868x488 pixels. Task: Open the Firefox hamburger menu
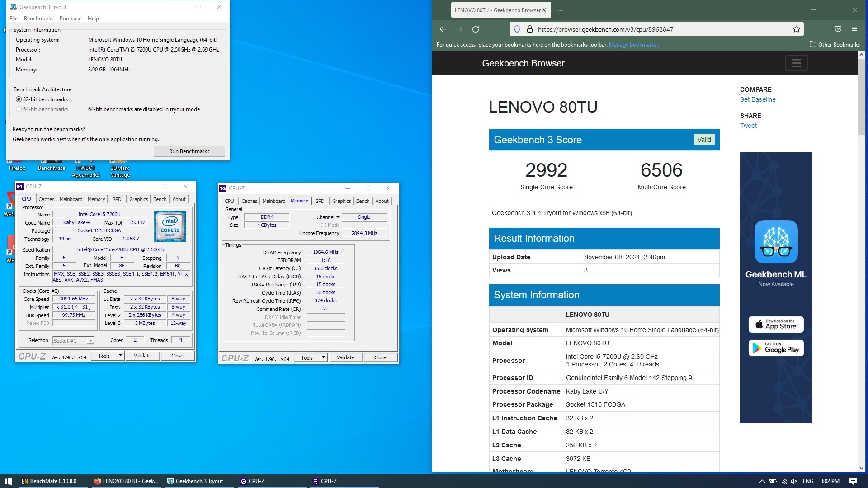click(854, 29)
